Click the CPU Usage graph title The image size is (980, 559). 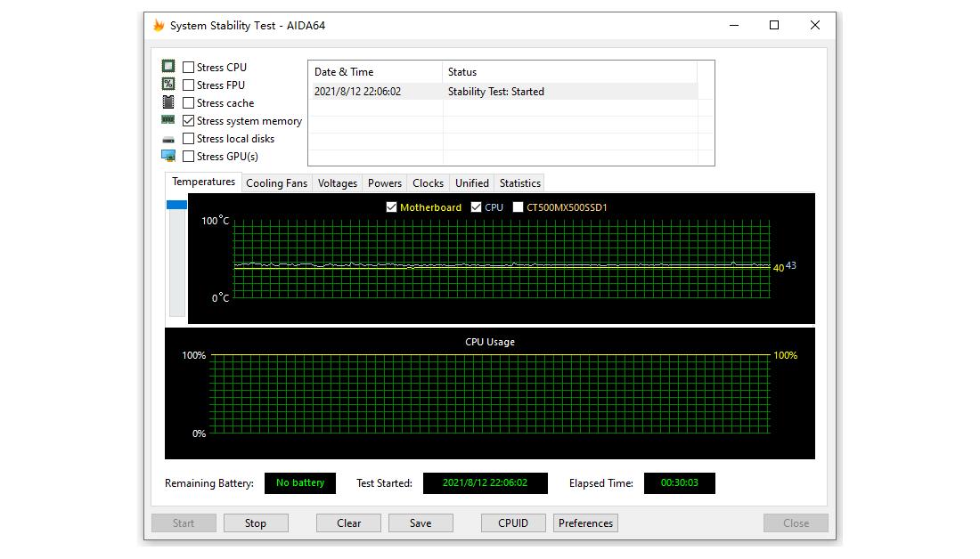490,342
